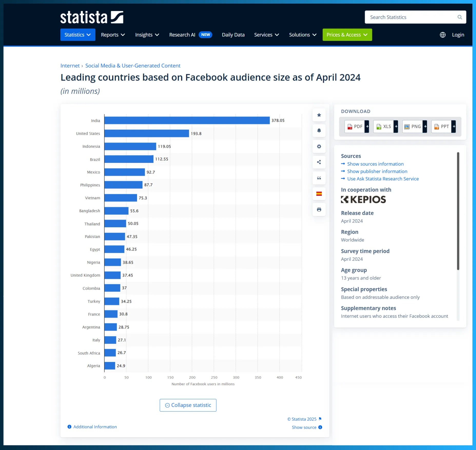Screen dimensions: 476x450
Task: Open the Daily Data menu item
Action: tap(233, 35)
